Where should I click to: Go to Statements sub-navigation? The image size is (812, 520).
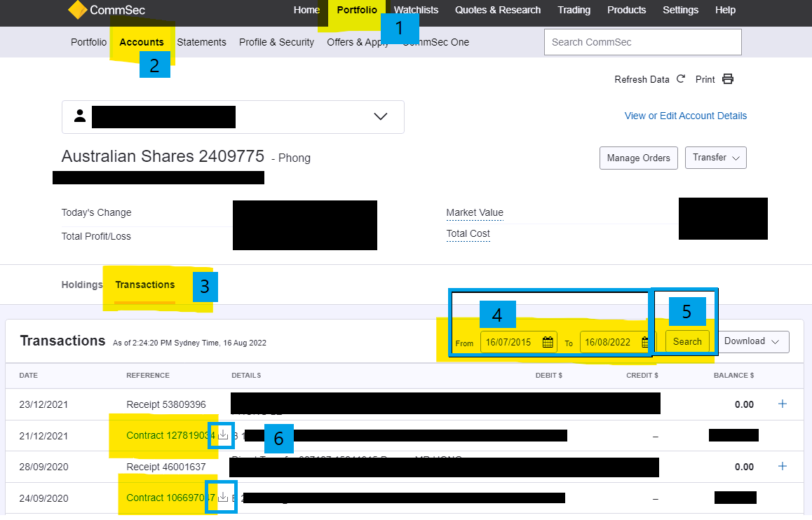tap(201, 42)
